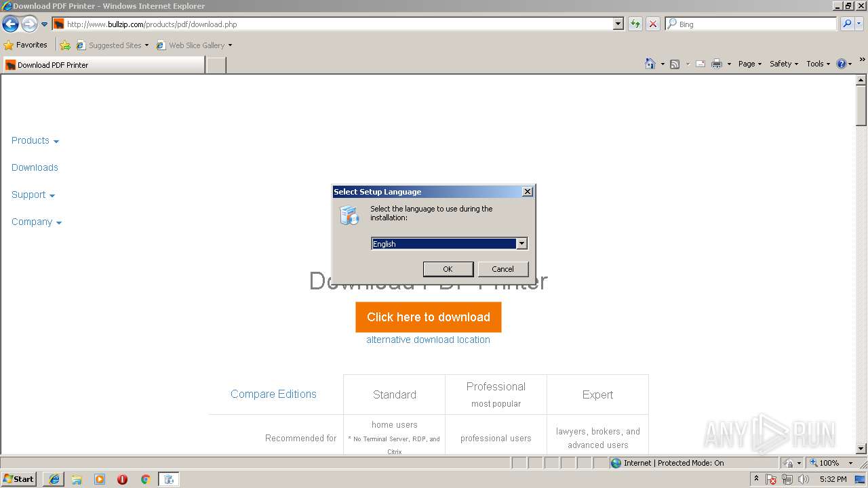
Task: Open the search provider dropdown arrow
Action: (x=859, y=24)
